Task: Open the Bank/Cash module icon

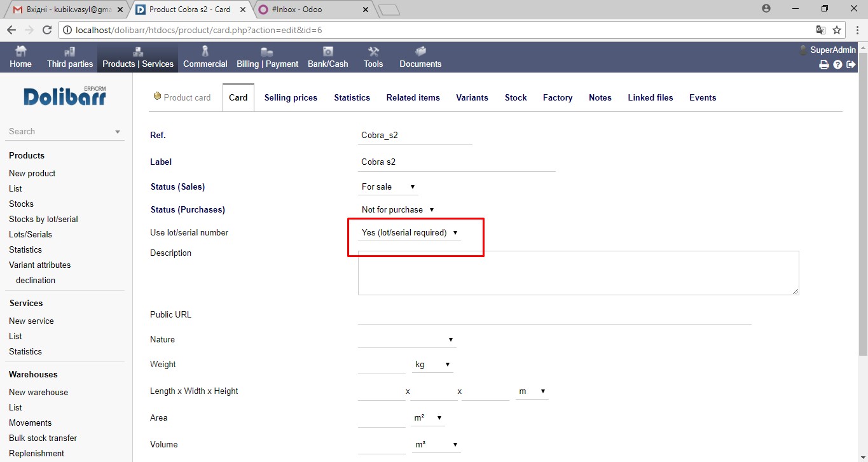Action: 327,57
